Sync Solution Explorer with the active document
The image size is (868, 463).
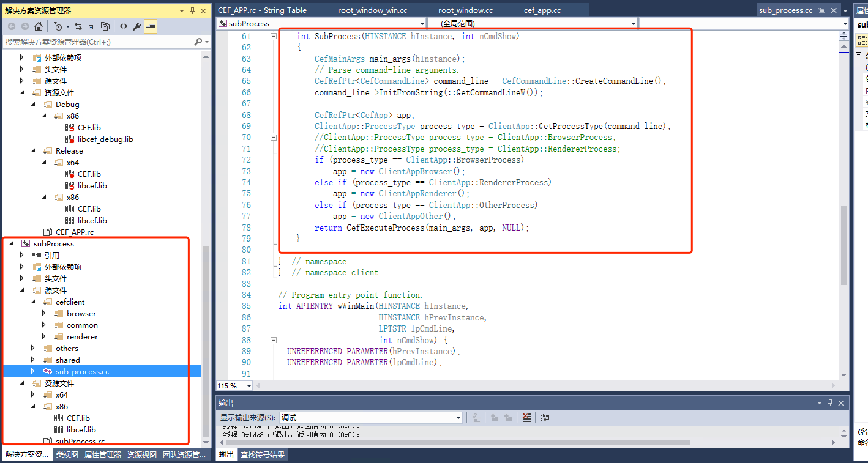pos(80,26)
